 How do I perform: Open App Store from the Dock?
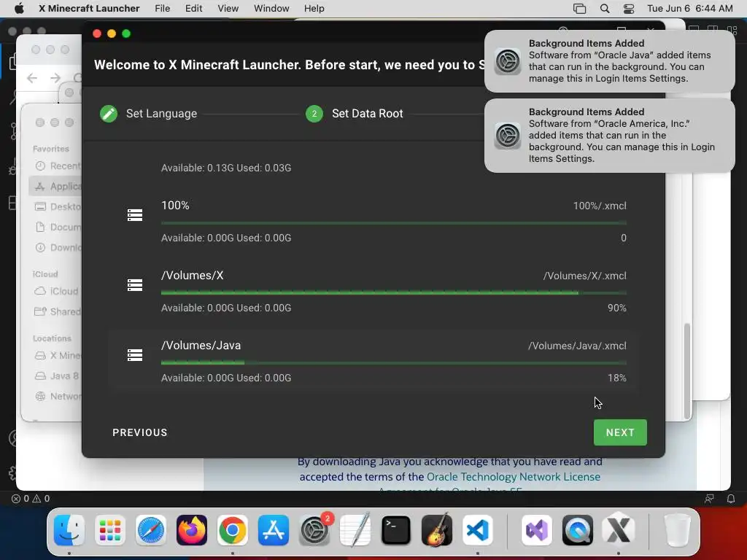click(274, 530)
